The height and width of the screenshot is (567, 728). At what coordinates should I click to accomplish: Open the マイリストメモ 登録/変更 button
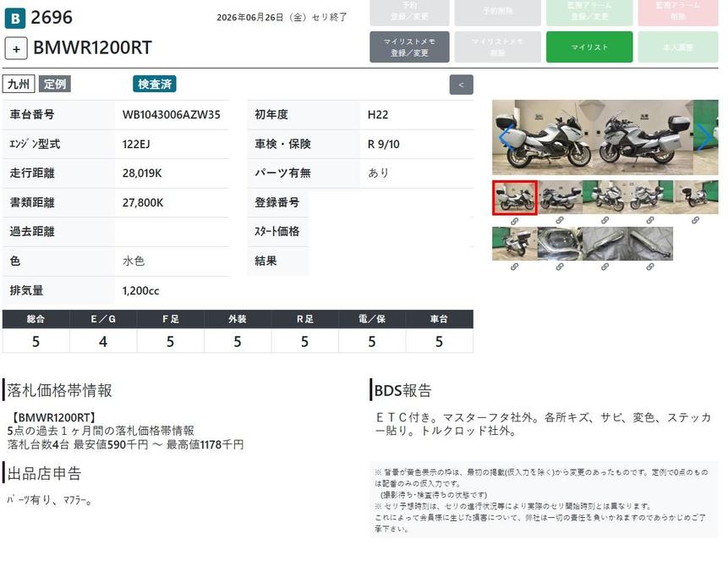point(409,47)
